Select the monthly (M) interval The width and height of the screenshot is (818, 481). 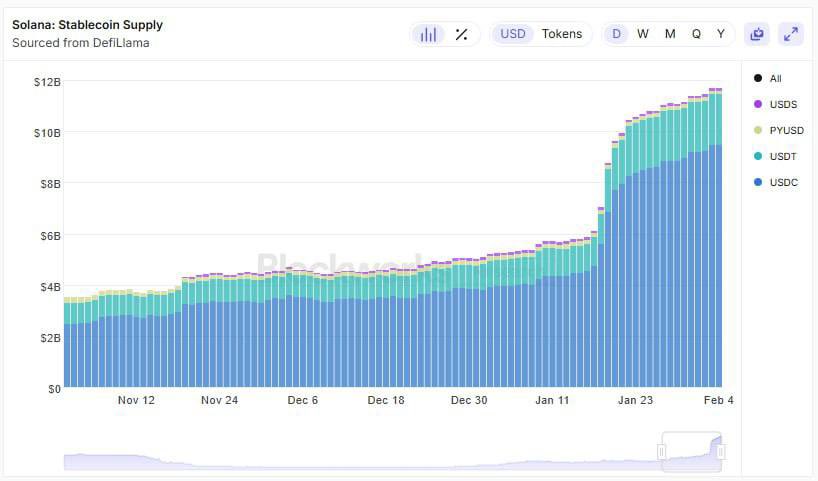[670, 34]
